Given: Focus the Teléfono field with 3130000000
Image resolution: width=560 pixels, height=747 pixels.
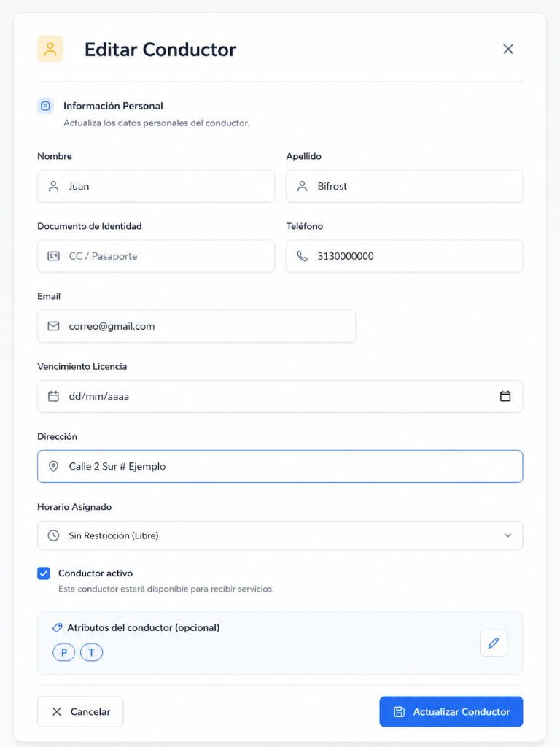Looking at the screenshot, I should coord(404,256).
